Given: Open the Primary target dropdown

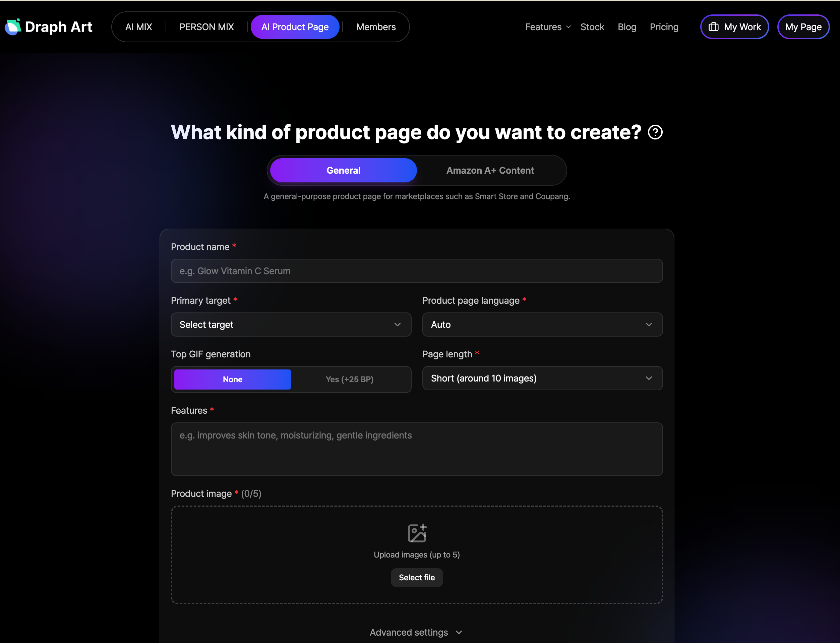Looking at the screenshot, I should (x=291, y=325).
